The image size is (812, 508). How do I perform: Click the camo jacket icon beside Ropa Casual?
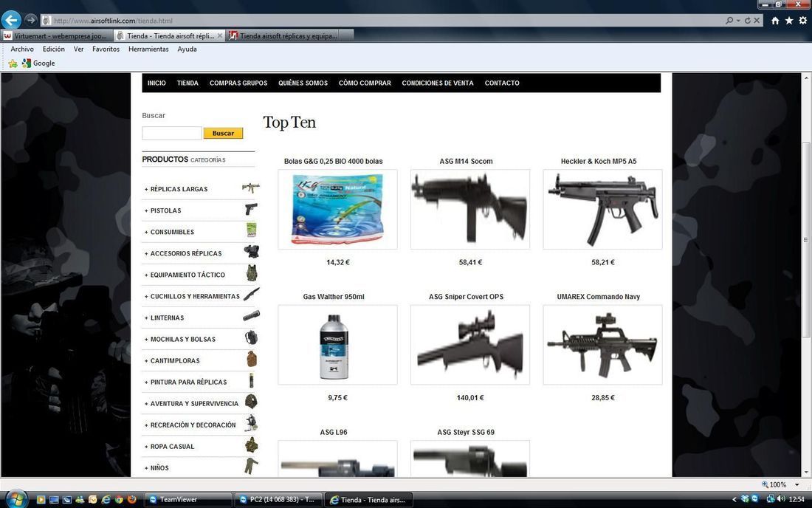(x=251, y=444)
